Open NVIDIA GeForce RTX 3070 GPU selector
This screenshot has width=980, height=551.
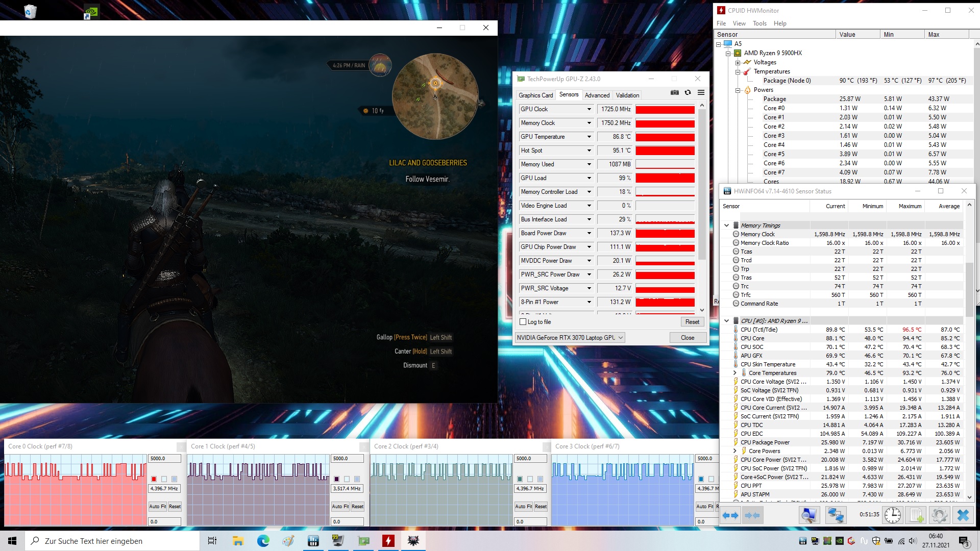pyautogui.click(x=570, y=338)
